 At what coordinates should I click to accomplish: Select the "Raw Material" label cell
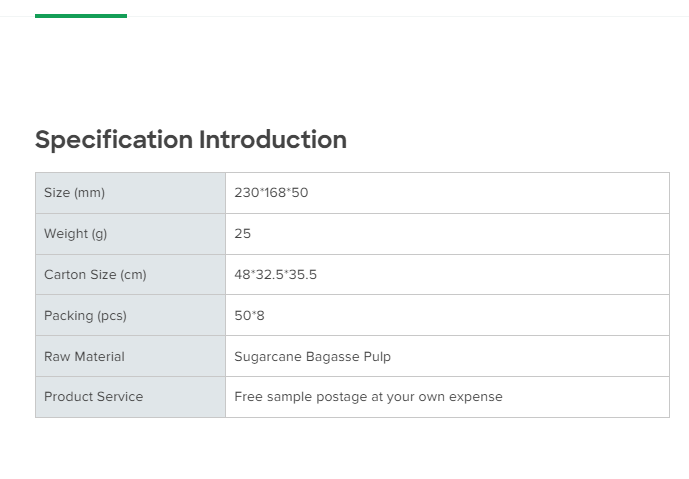pos(130,357)
